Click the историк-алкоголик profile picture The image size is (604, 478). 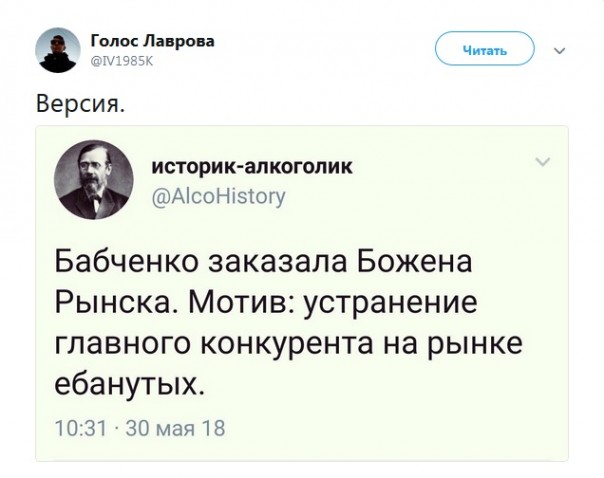pyautogui.click(x=96, y=179)
